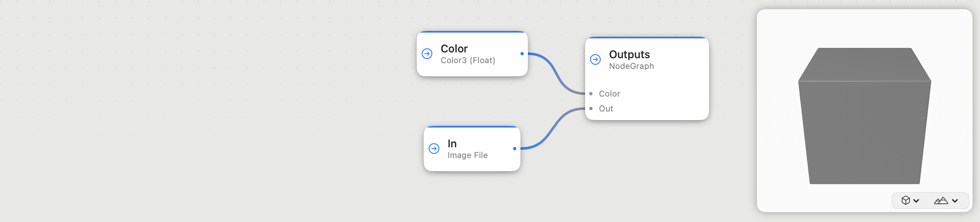This screenshot has width=980, height=222.
Task: Click the arrow icon on In node
Action: [434, 149]
